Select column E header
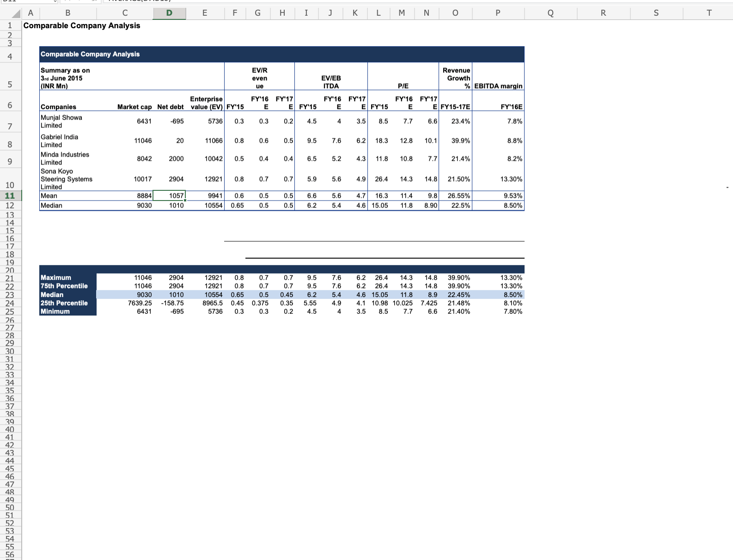 (205, 13)
